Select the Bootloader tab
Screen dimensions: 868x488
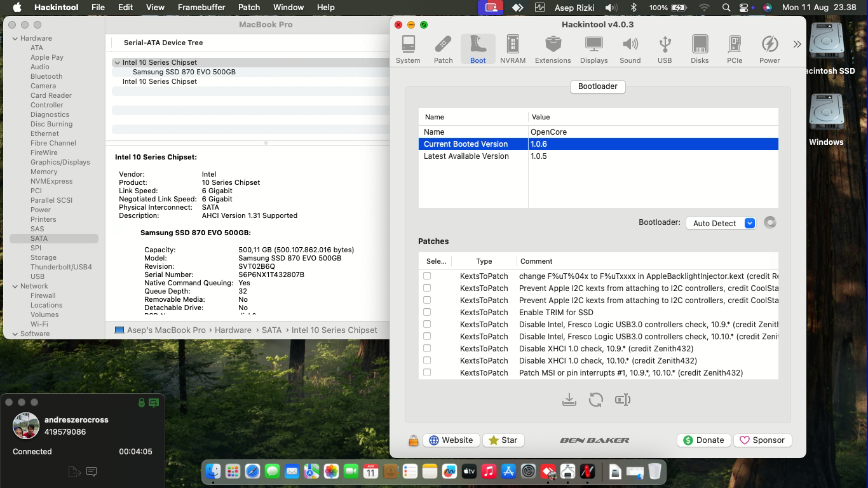[597, 86]
